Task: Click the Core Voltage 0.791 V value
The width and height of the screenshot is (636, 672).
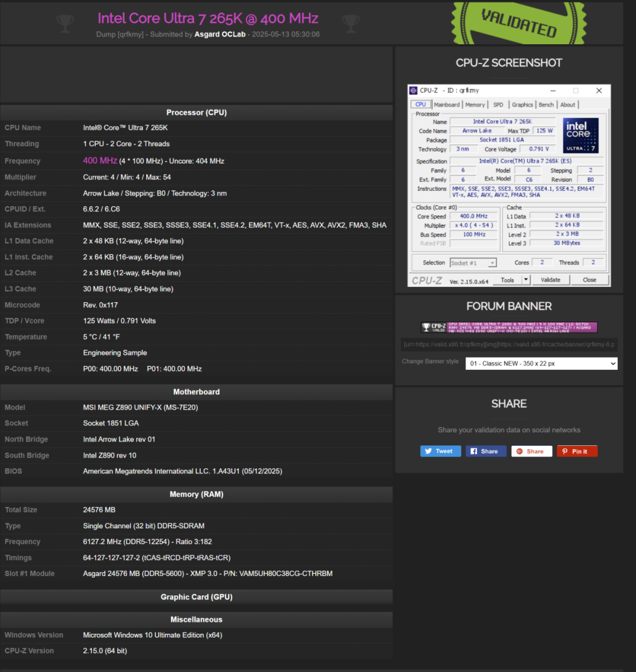Action: (539, 149)
